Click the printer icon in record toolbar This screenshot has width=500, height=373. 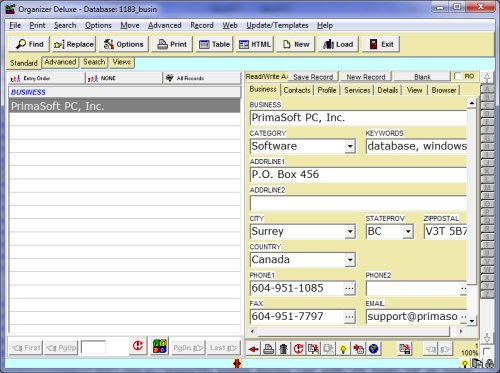(269, 349)
